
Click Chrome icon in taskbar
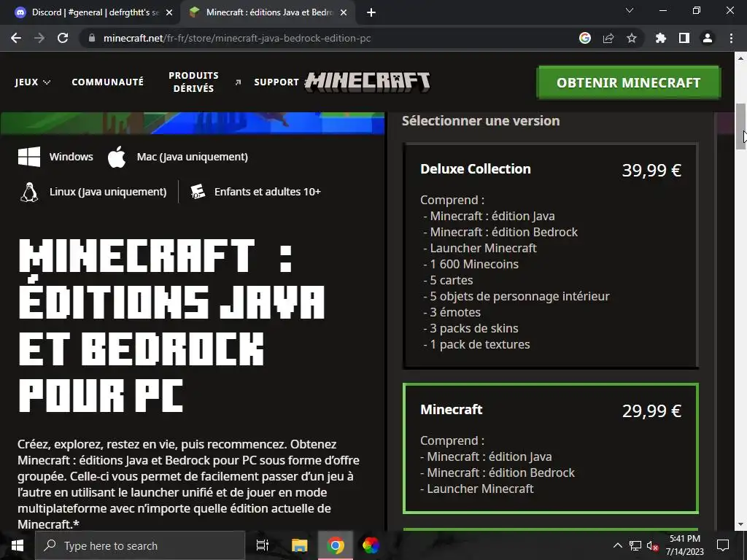coord(336,545)
